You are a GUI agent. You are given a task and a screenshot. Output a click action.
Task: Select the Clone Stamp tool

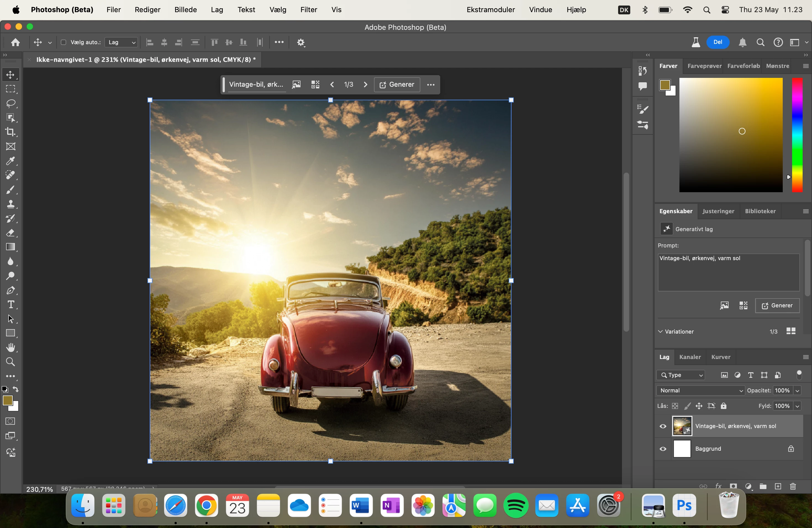[10, 204]
